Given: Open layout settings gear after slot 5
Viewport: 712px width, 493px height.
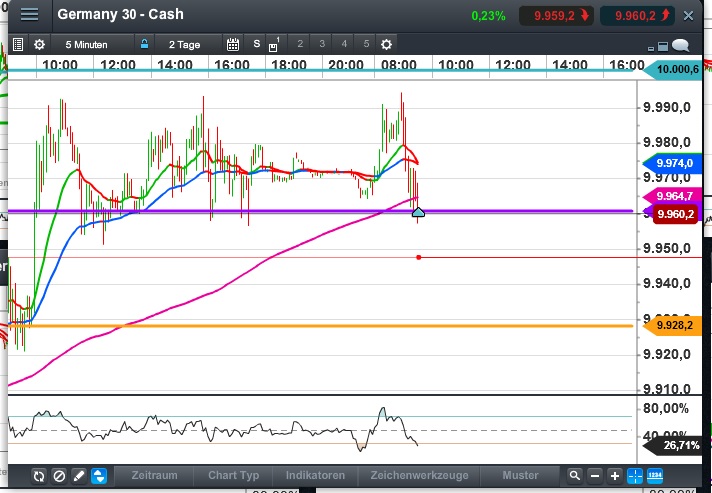Looking at the screenshot, I should tap(386, 44).
